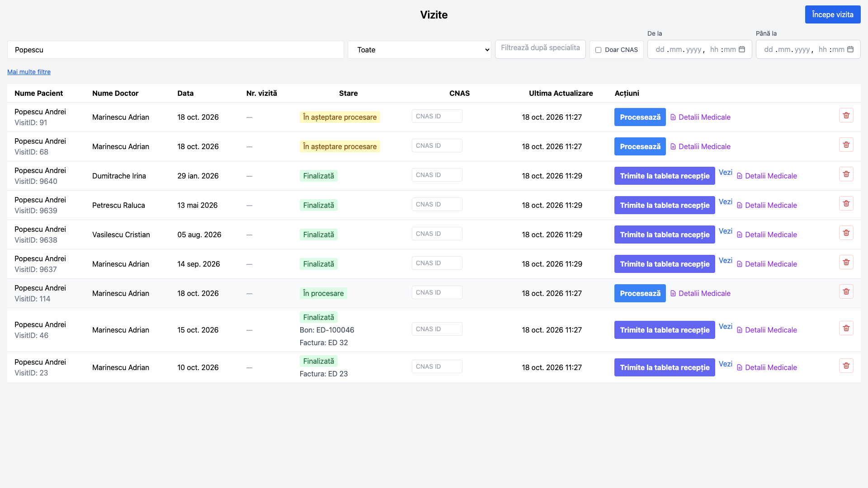This screenshot has width=868, height=488.
Task: Open Detalii Medicale for VisitID 9639
Action: (767, 205)
